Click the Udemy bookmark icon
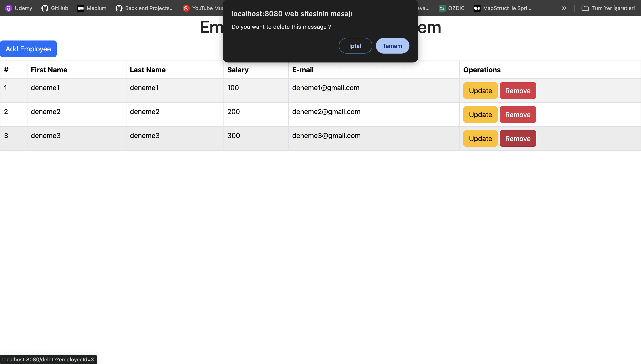The width and height of the screenshot is (641, 364). tap(9, 8)
